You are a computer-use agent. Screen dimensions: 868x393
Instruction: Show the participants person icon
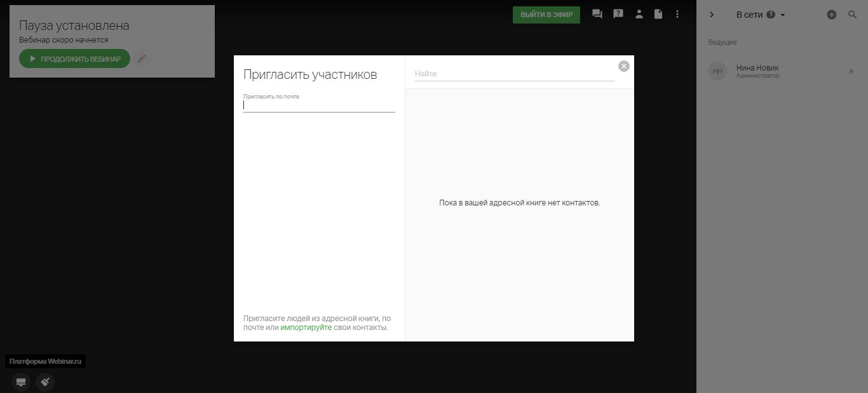coord(639,14)
